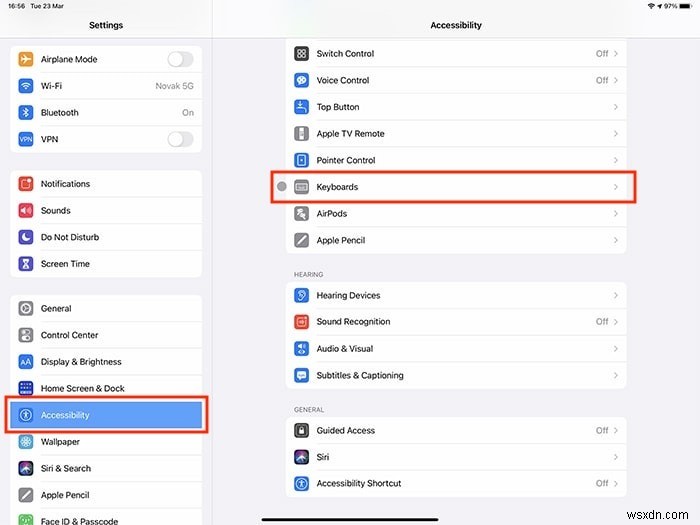This screenshot has width=700, height=525.
Task: Click the VPN icon in sidebar
Action: pos(26,139)
